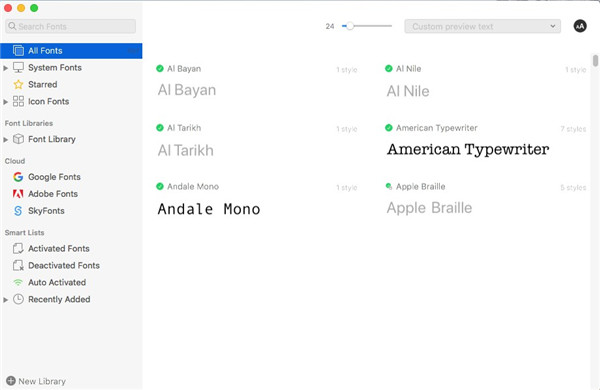Select the American Typewriter preview sample

(x=468, y=149)
